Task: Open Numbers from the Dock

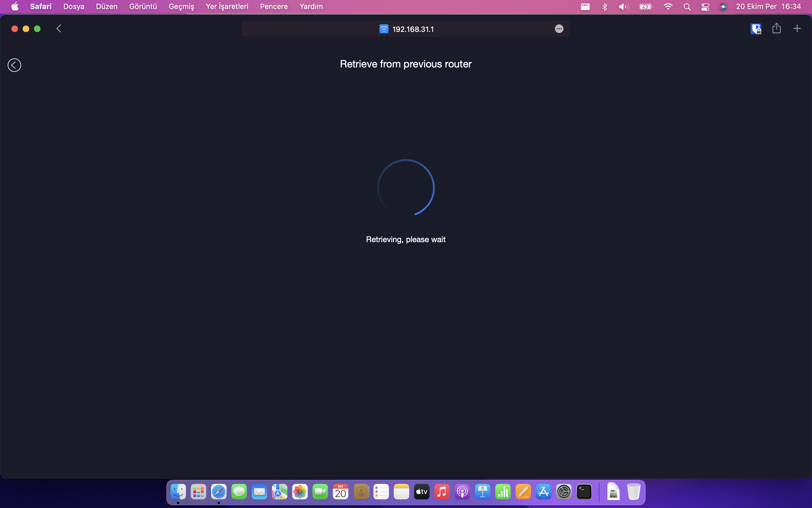Action: [503, 492]
